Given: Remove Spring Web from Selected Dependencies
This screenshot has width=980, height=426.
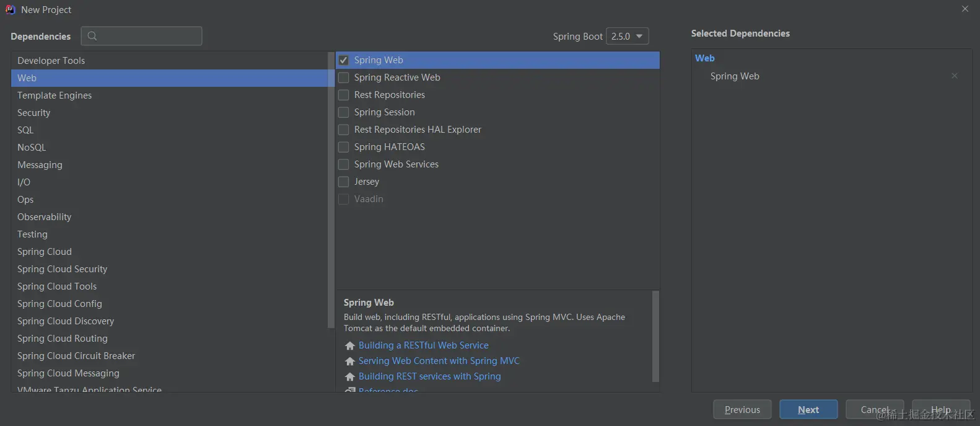Looking at the screenshot, I should click(955, 76).
